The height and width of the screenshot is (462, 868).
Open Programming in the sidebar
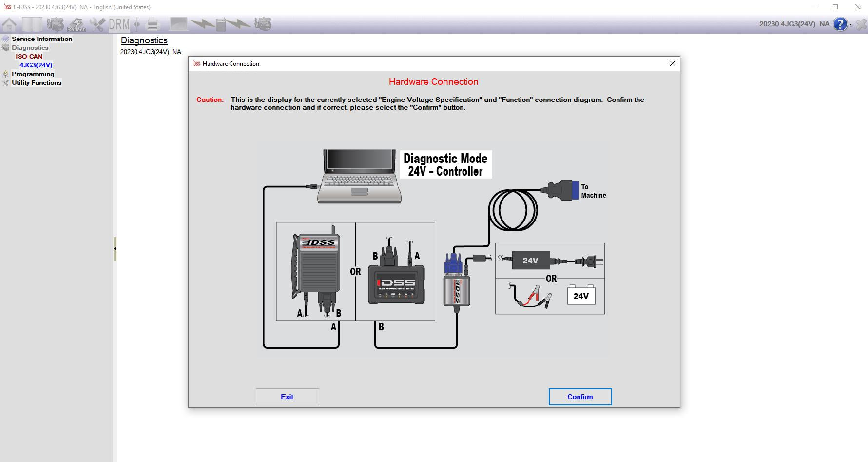point(33,74)
